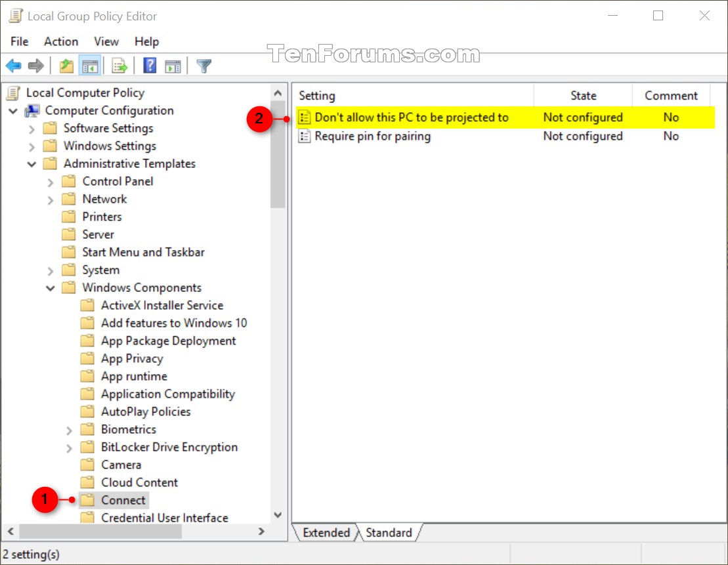Image resolution: width=728 pixels, height=565 pixels.
Task: Toggle the Show/Hide Action Pane button
Action: click(173, 65)
